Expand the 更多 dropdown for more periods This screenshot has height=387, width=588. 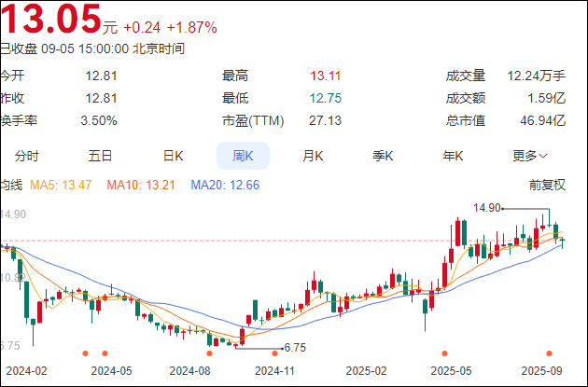click(x=530, y=156)
